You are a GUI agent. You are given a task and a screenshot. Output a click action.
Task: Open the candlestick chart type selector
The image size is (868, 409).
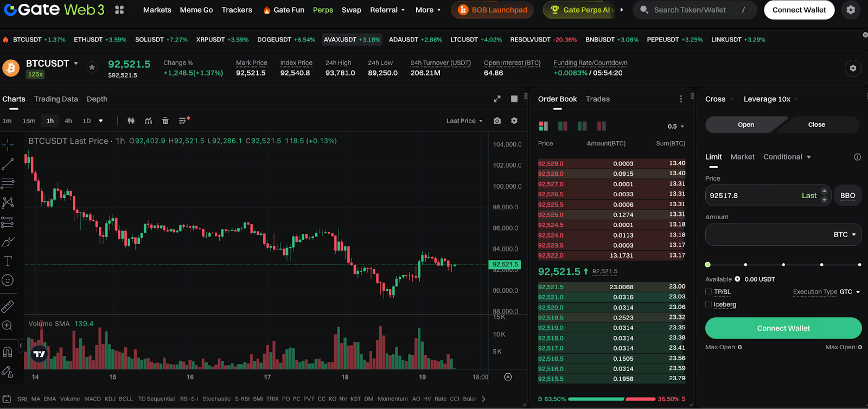coord(131,121)
